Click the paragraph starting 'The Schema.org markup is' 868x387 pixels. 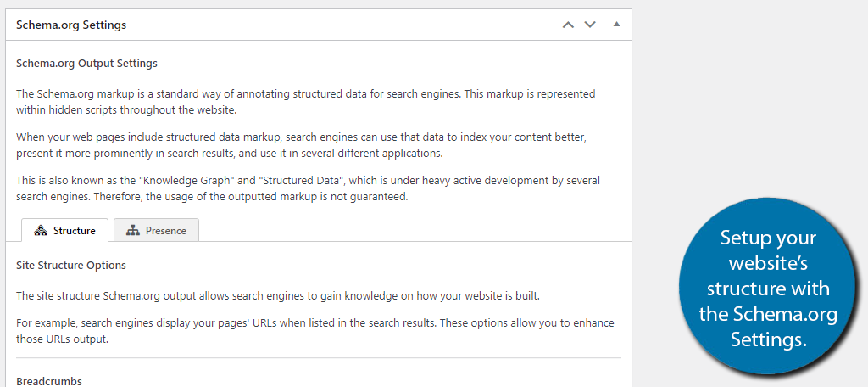(x=305, y=102)
